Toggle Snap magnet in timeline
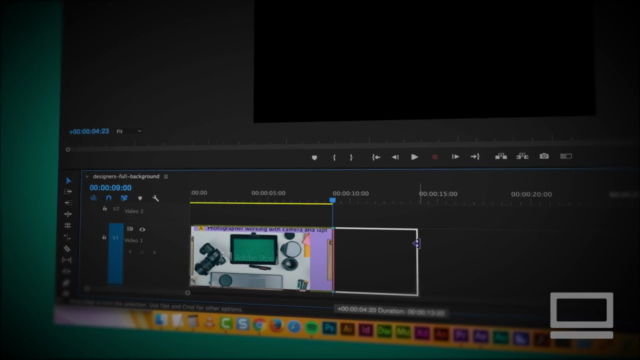This screenshot has width=640, height=360. pyautogui.click(x=109, y=198)
